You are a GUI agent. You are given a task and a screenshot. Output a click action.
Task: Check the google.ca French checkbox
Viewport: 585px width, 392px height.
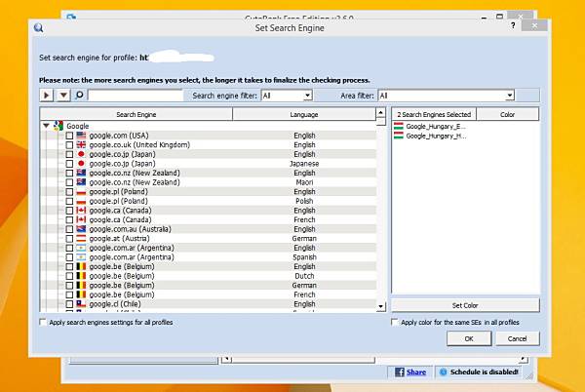point(69,219)
